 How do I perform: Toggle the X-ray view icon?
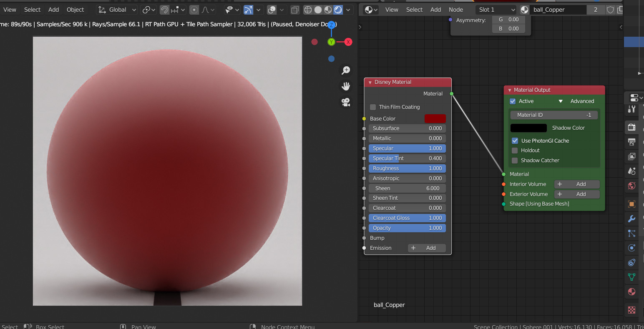294,10
